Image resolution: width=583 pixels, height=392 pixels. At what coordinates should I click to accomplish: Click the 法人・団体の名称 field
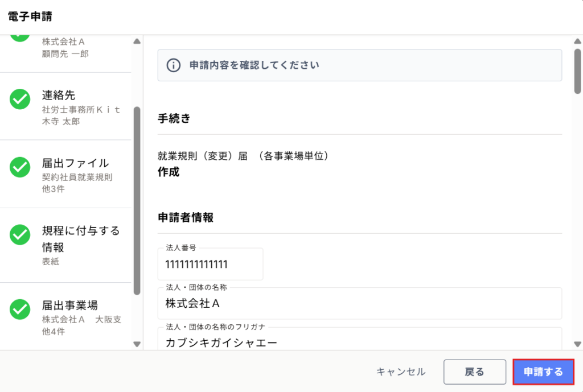point(360,304)
